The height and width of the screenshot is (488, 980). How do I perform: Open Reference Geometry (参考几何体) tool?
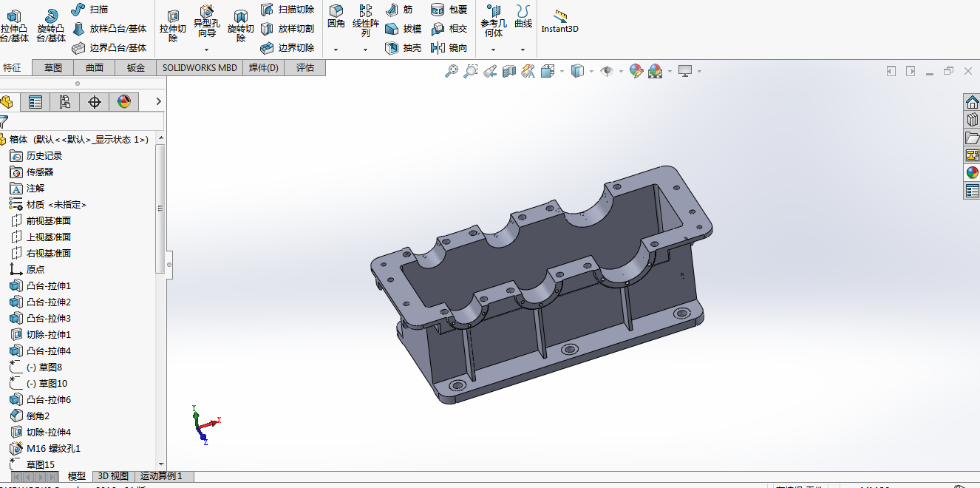pos(494,21)
